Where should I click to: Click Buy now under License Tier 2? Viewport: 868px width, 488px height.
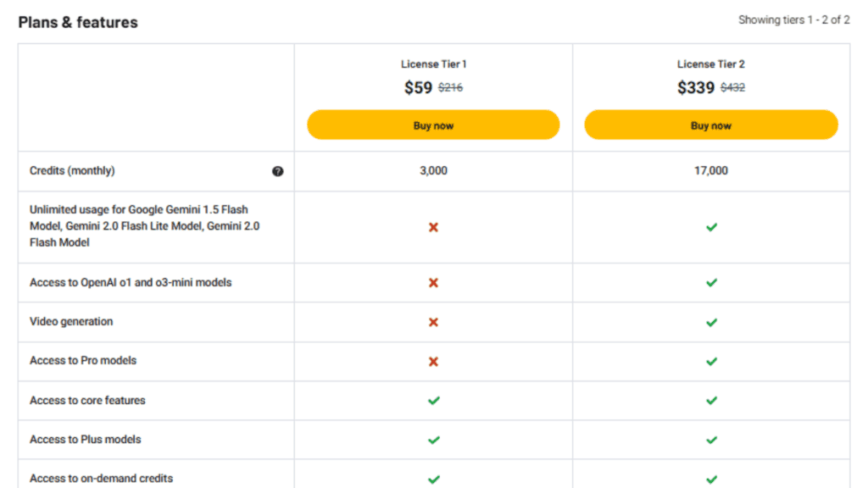(x=711, y=125)
